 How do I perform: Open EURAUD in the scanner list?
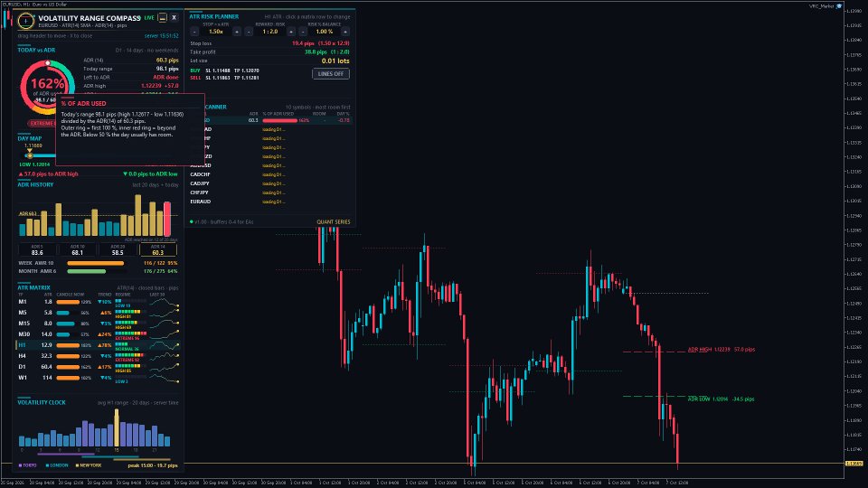pyautogui.click(x=270, y=202)
